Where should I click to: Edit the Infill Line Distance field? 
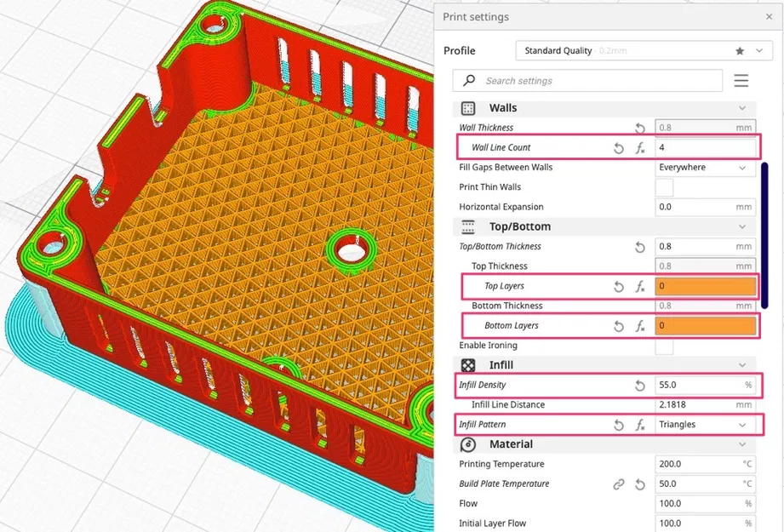click(706, 404)
